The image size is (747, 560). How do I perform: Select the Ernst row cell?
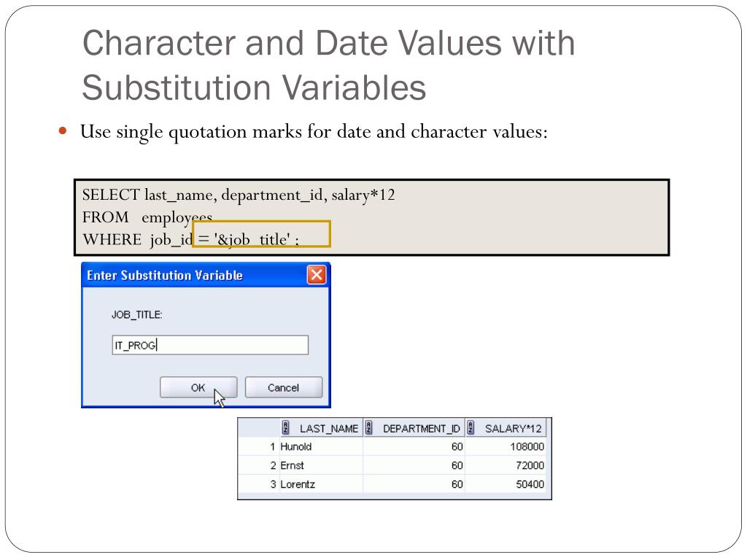(321, 465)
